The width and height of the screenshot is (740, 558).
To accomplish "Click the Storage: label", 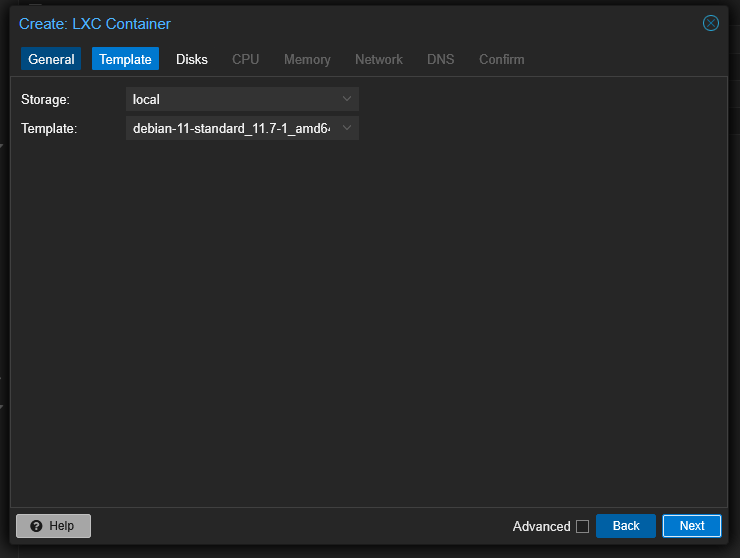I will pos(45,100).
